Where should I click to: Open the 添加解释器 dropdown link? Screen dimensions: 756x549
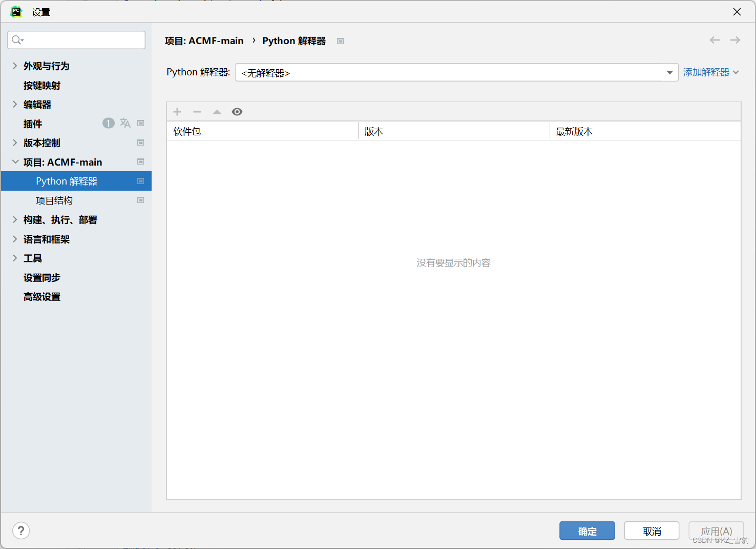[x=711, y=72]
